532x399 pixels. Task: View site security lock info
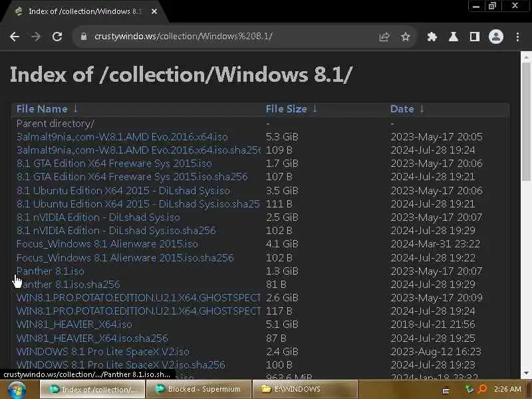point(84,37)
